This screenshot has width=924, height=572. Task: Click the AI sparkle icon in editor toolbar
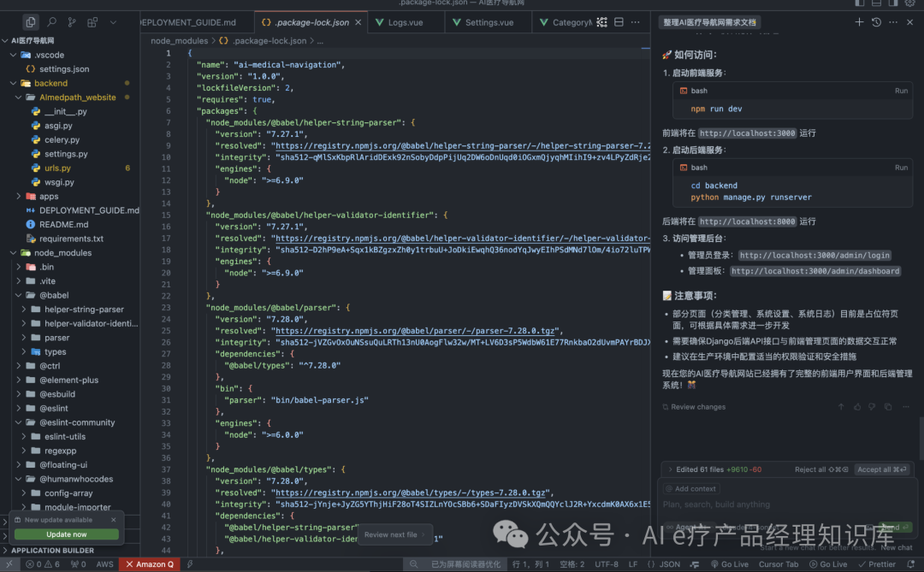(x=601, y=21)
